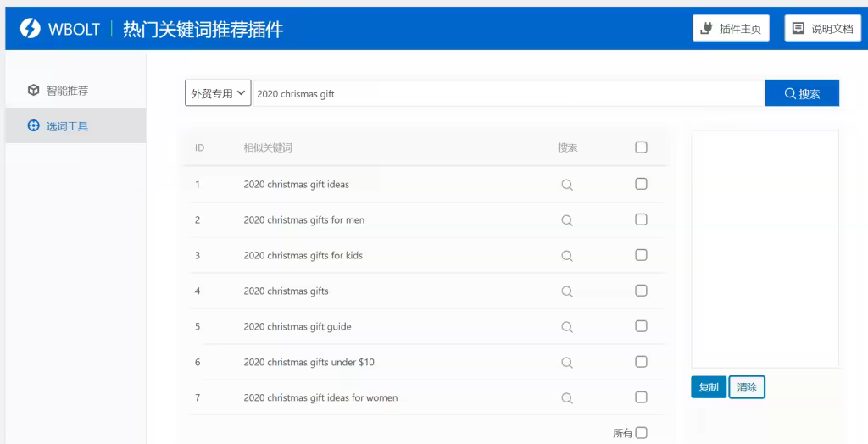
Task: Open the 外贸专用 dropdown selector
Action: [x=218, y=93]
